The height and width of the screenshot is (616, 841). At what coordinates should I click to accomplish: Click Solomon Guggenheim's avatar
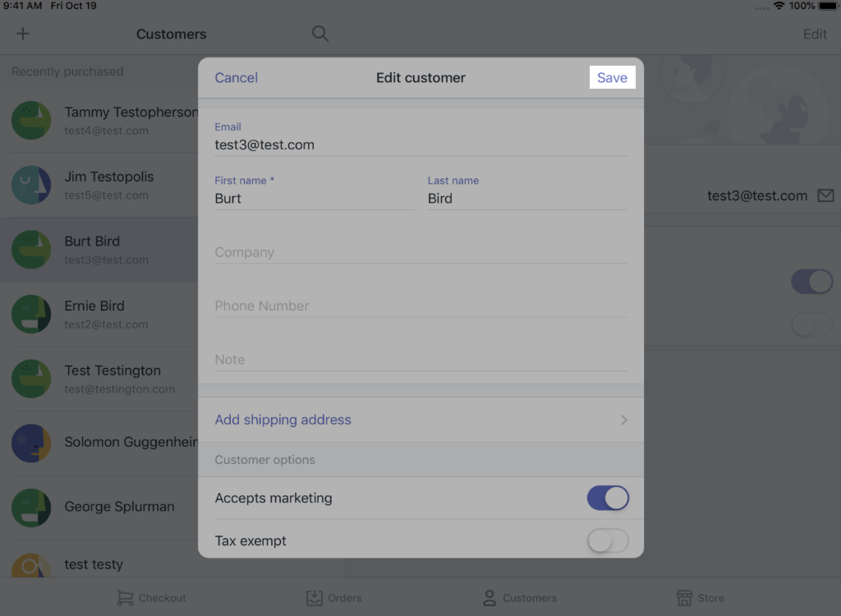pos(31,443)
